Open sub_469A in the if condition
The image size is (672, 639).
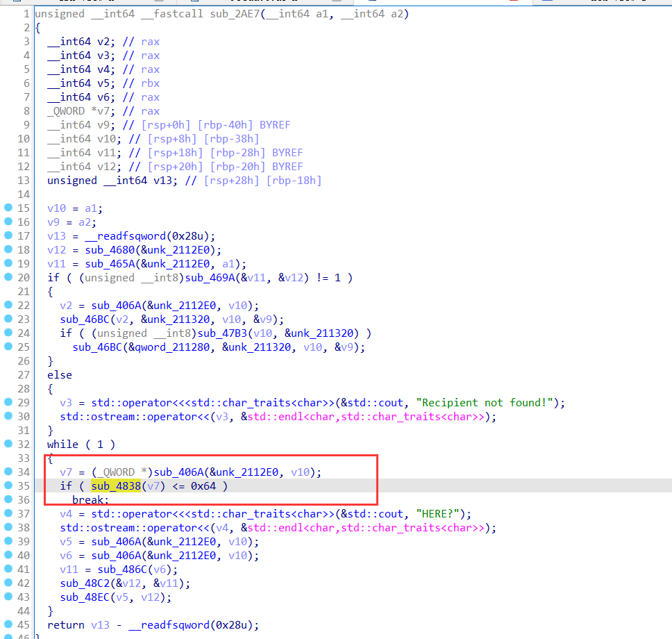point(210,278)
